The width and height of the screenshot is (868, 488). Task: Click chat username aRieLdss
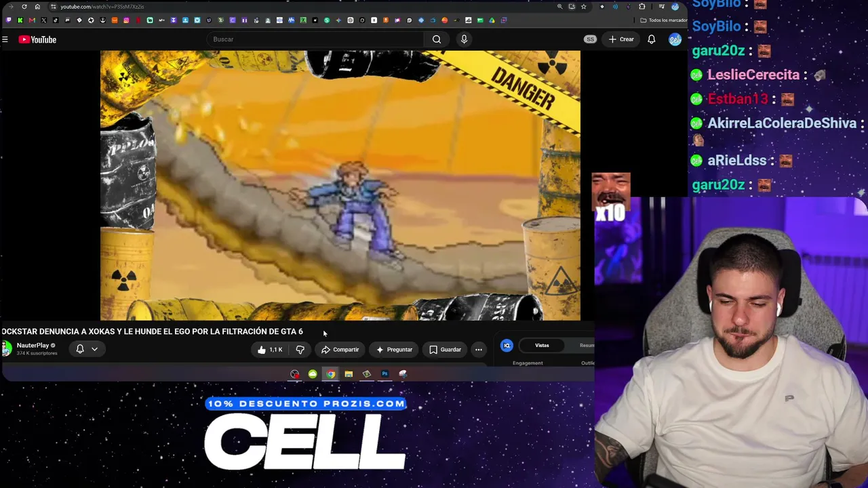737,161
